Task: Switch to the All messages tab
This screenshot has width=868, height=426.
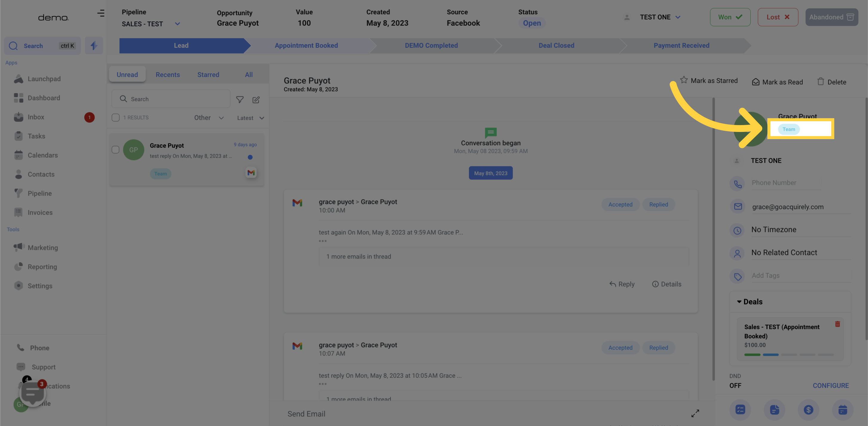Action: [248, 74]
